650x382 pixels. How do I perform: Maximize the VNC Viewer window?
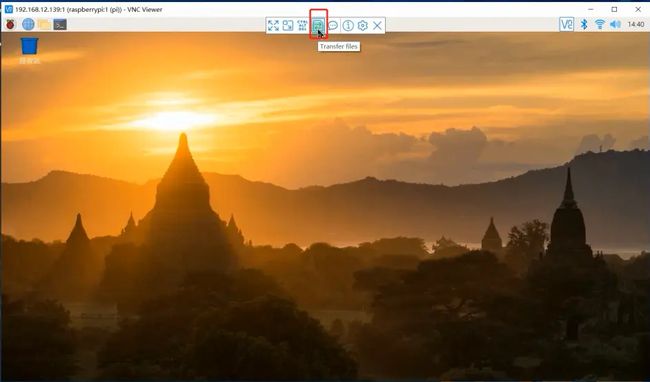coord(614,9)
